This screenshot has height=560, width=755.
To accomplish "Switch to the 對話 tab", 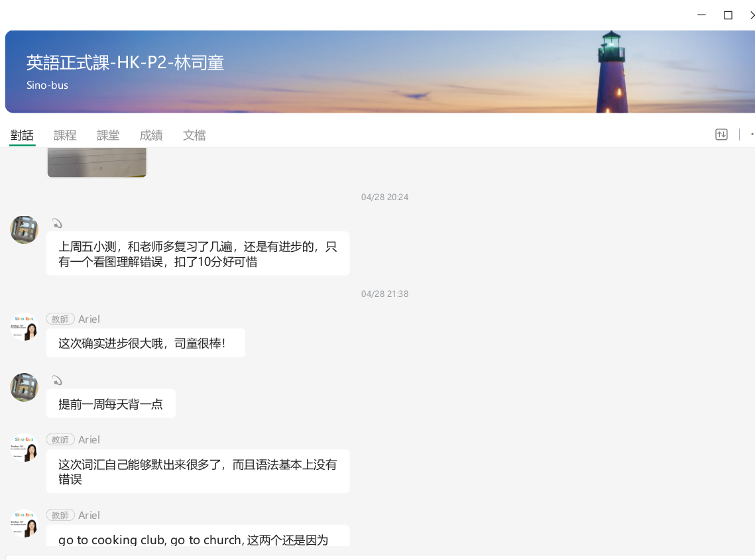I will [x=22, y=135].
